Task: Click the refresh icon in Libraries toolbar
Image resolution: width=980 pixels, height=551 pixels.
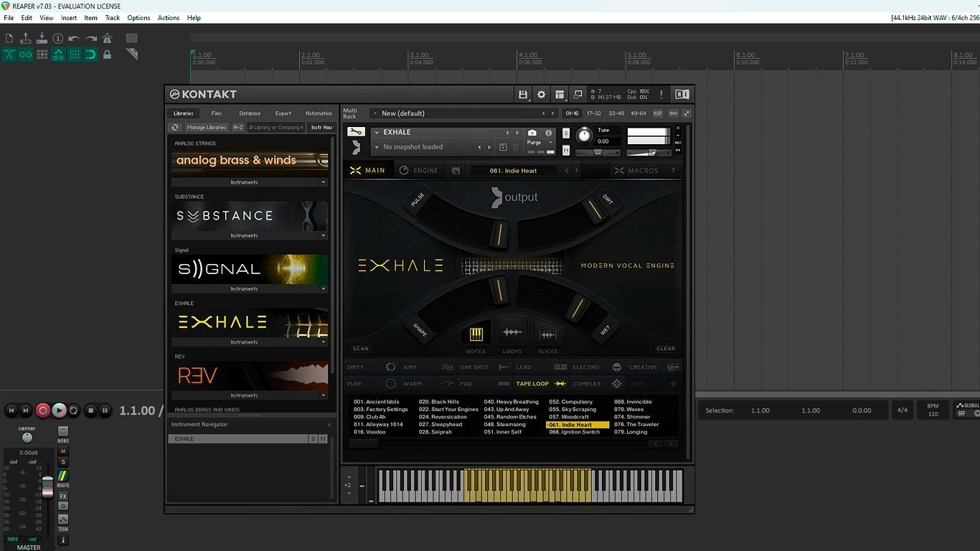Action: (x=175, y=127)
